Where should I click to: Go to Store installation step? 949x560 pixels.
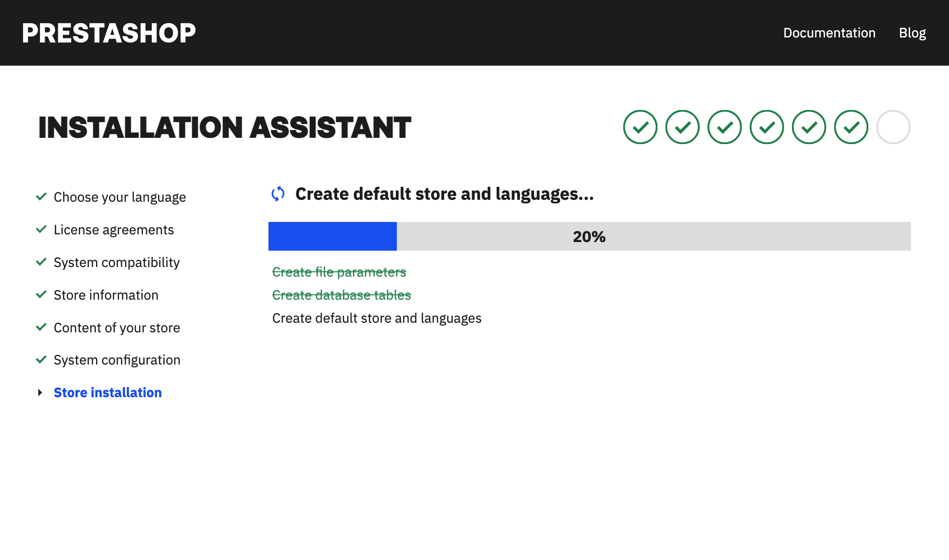pyautogui.click(x=108, y=392)
